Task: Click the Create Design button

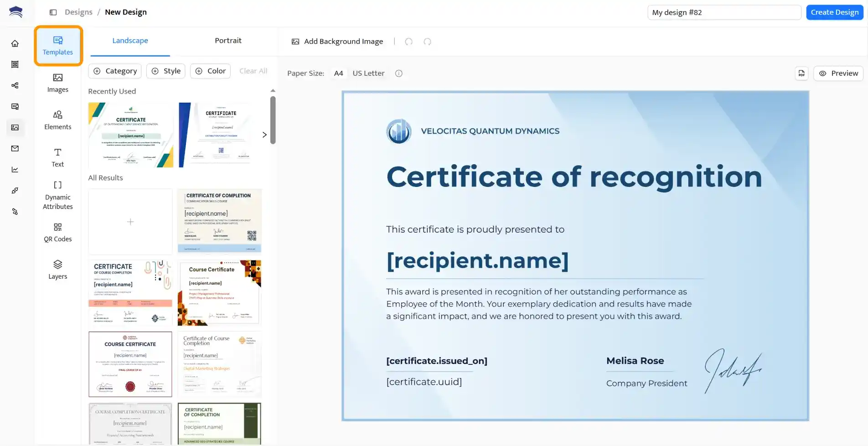Action: pos(834,12)
